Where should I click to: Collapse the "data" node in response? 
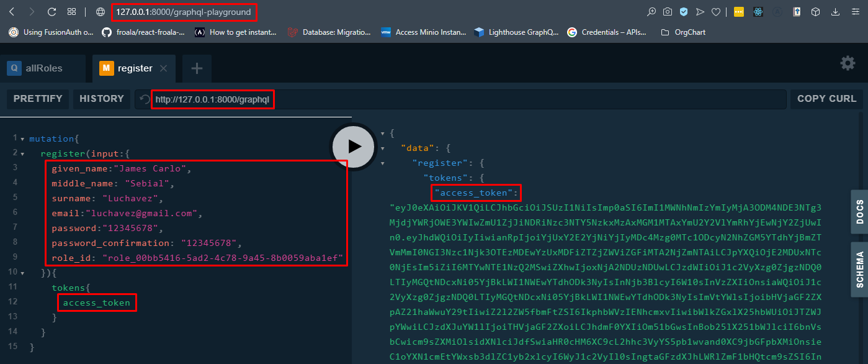[x=383, y=148]
